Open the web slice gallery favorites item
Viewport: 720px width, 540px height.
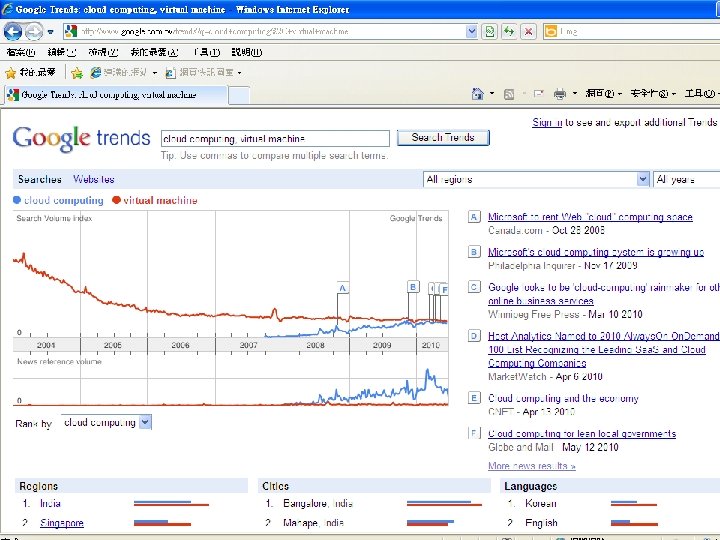pos(203,73)
